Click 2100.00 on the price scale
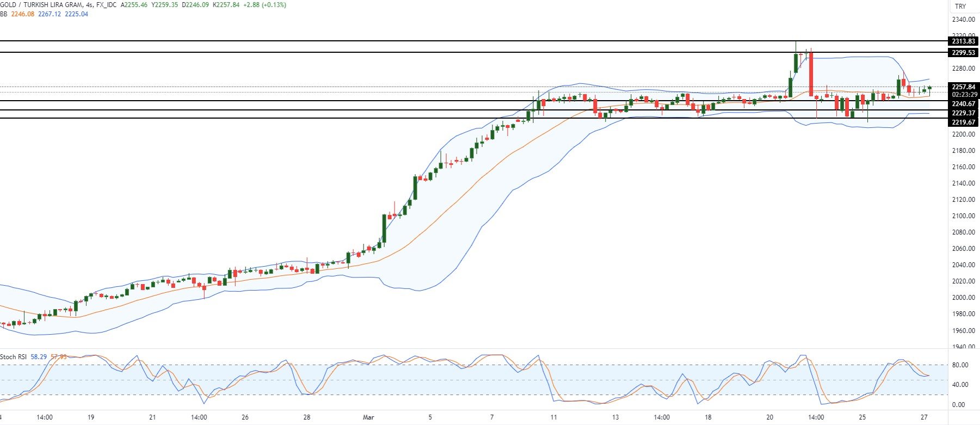The height and width of the screenshot is (425, 980). (x=963, y=216)
